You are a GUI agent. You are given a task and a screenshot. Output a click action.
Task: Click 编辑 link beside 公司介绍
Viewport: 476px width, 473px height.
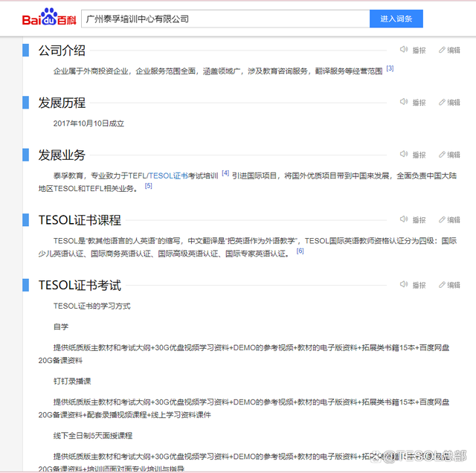click(454, 50)
